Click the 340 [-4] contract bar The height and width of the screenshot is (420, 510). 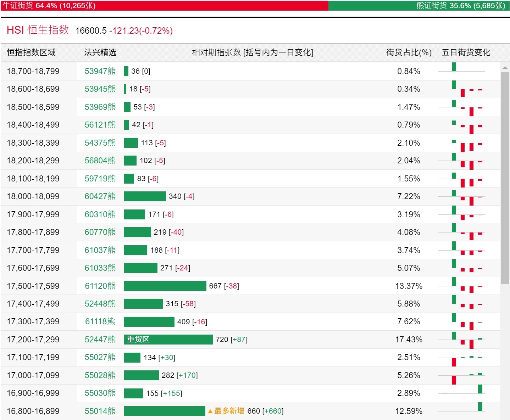(145, 196)
